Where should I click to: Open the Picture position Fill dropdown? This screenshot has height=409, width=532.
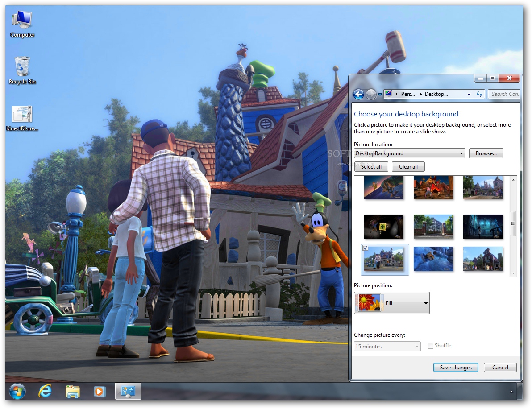coord(391,303)
